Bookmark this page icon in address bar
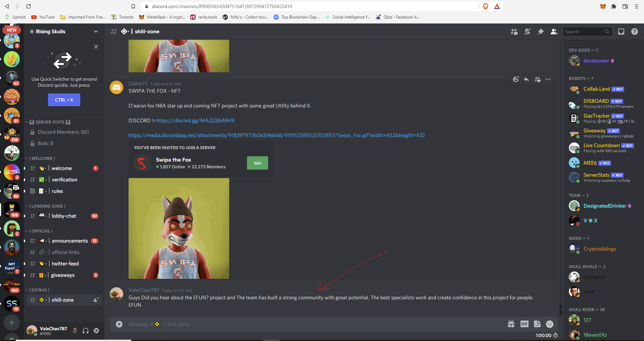Screen dimensions: 644x341 click(x=133, y=6)
